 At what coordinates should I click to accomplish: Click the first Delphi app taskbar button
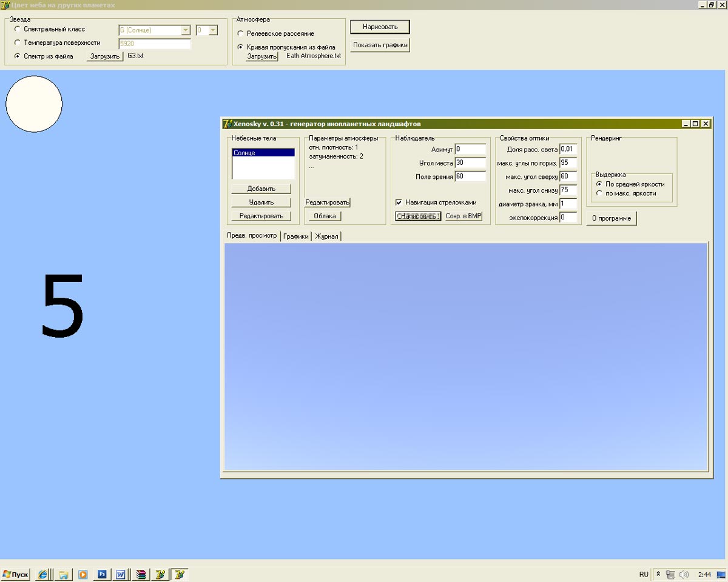160,574
